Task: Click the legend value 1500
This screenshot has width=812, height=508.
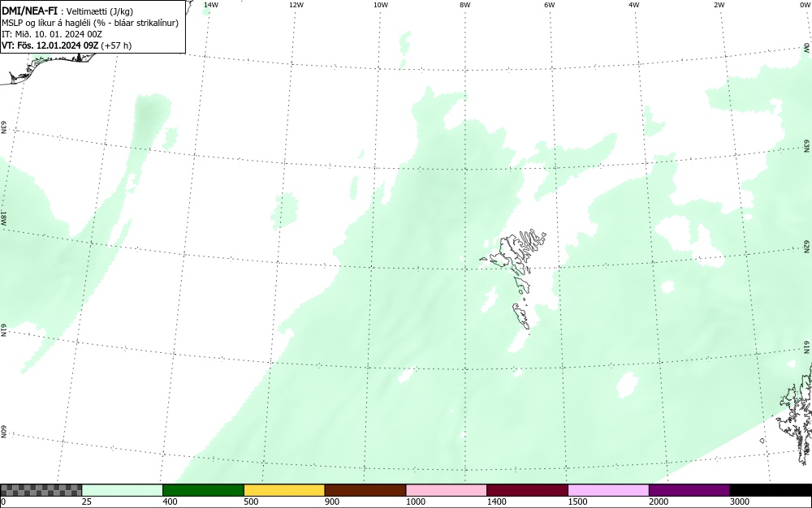Action: click(577, 502)
